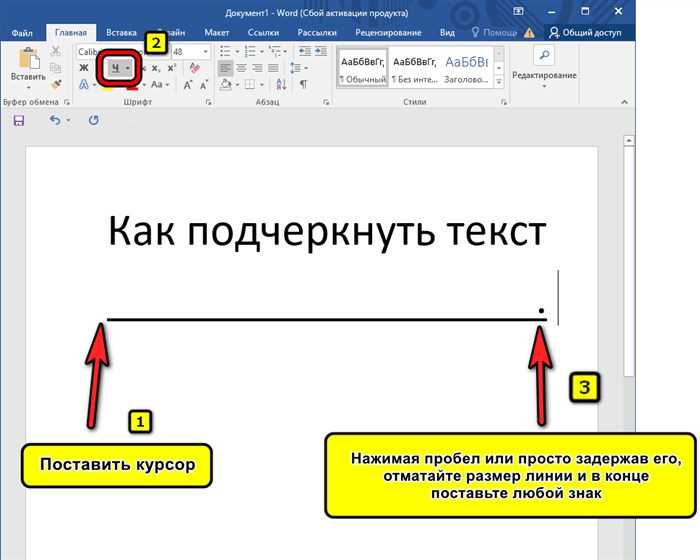The width and height of the screenshot is (700, 560).
Task: Apply the Без интервала style
Action: pyautogui.click(x=414, y=68)
